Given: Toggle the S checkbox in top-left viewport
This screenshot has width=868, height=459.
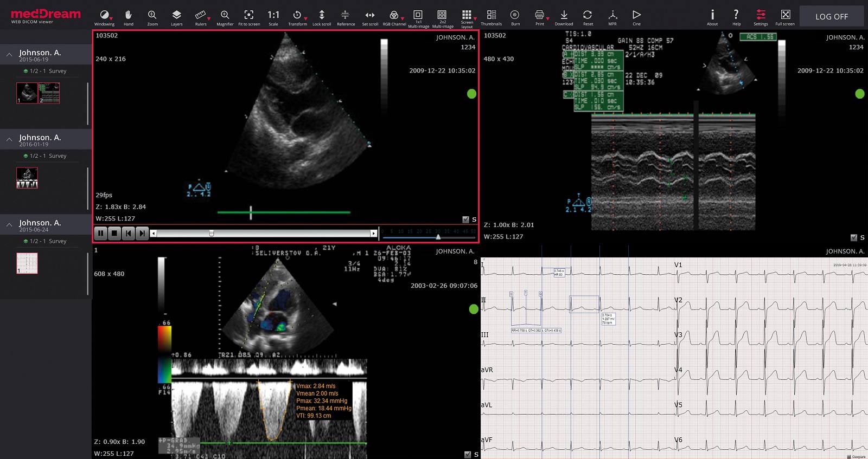Looking at the screenshot, I should tap(465, 219).
